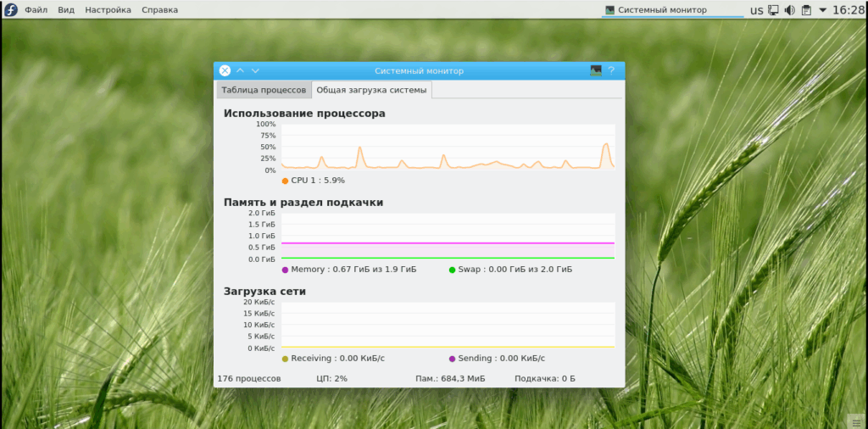Open the Настройка menu

(x=108, y=10)
